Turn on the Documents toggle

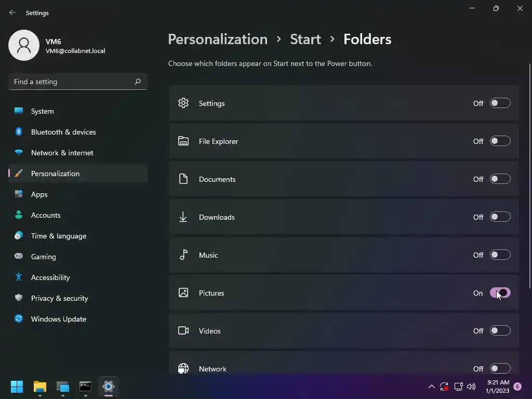pyautogui.click(x=500, y=179)
